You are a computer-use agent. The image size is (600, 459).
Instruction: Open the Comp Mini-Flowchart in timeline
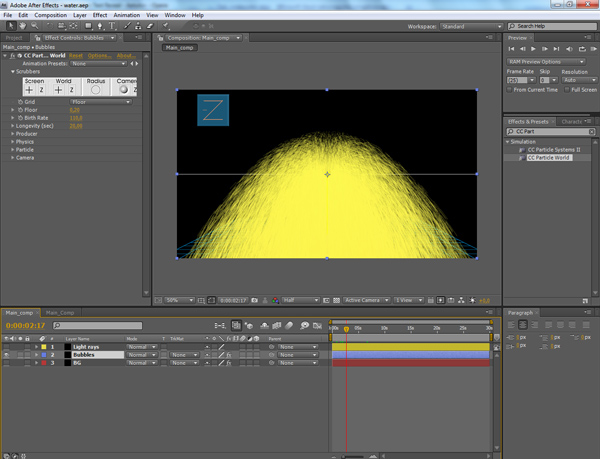pos(220,326)
